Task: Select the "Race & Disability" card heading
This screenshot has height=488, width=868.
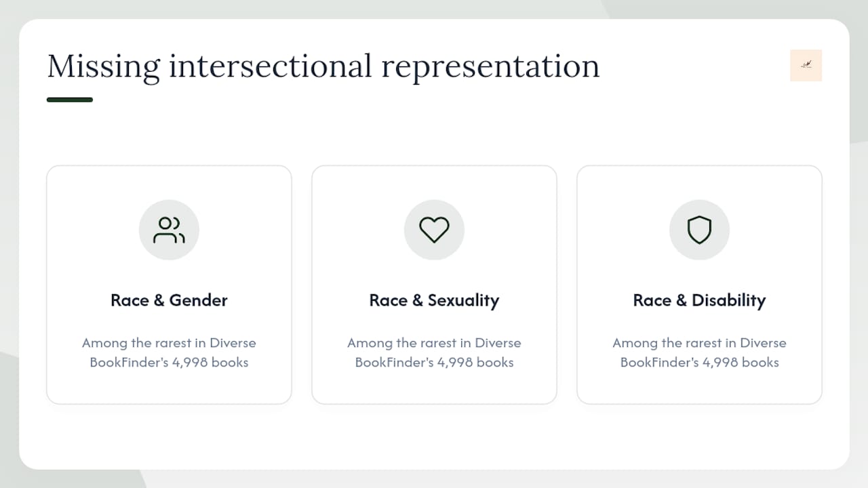Action: point(699,300)
